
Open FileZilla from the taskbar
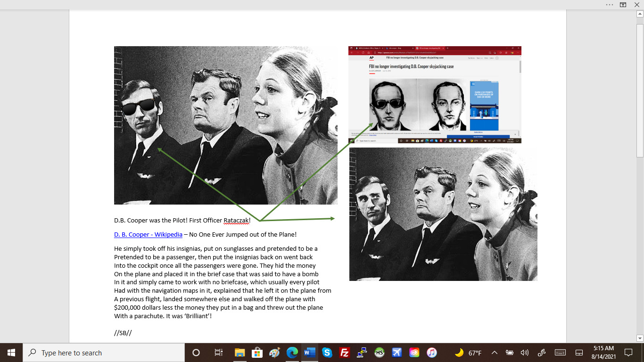point(345,353)
